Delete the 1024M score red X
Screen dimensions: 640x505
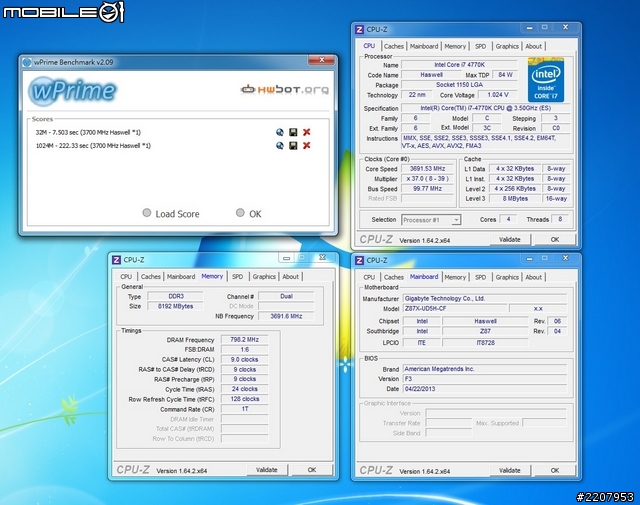[x=307, y=146]
